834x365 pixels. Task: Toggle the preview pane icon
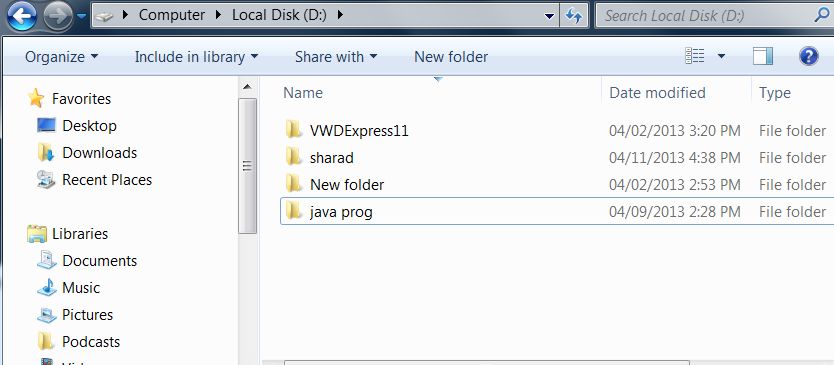point(763,56)
